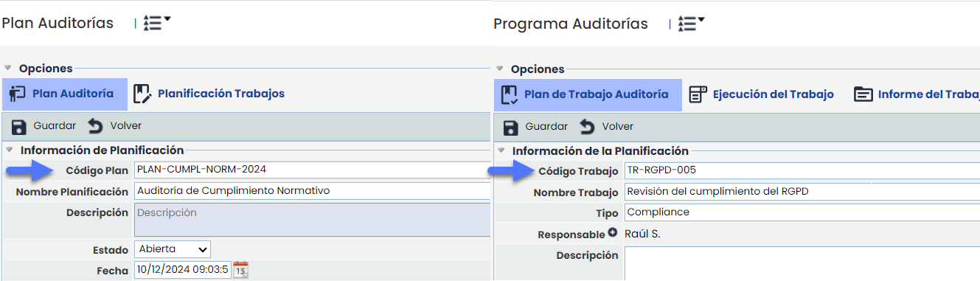Select the Plan de Trabajo Auditoría tab

[x=588, y=94]
